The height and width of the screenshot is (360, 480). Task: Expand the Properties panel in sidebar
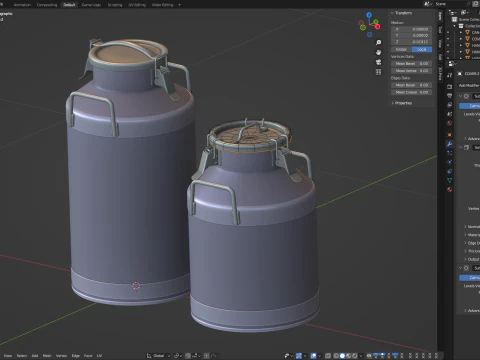coord(392,103)
